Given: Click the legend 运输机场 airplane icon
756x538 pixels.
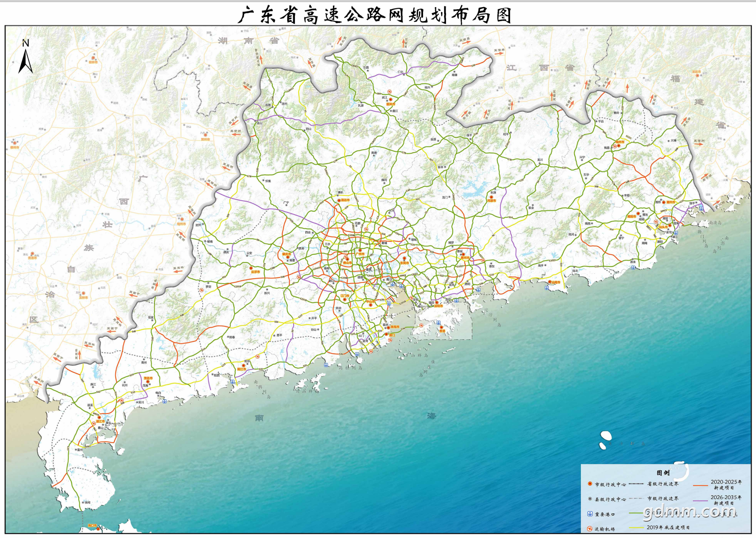Looking at the screenshot, I should tap(590, 529).
